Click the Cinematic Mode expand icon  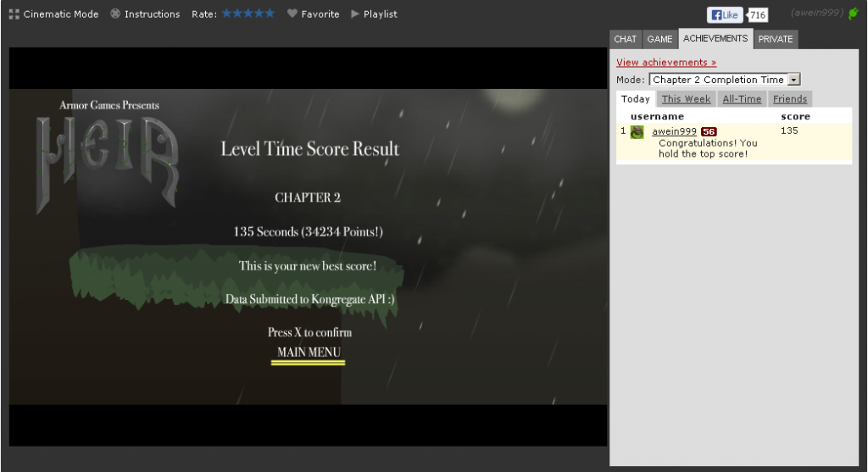tap(14, 14)
